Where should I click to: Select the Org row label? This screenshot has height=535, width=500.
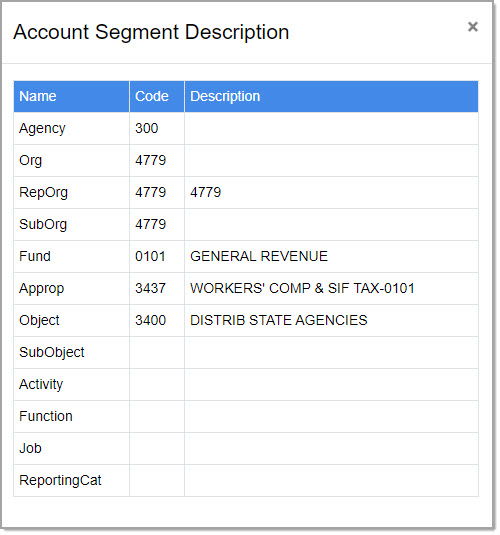(x=30, y=160)
